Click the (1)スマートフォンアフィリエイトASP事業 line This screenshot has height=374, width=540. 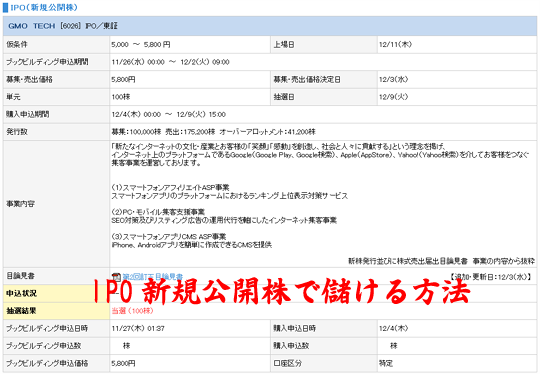[x=170, y=187]
